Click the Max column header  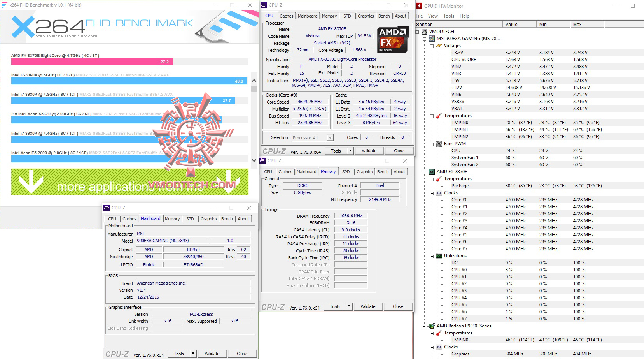pyautogui.click(x=587, y=24)
